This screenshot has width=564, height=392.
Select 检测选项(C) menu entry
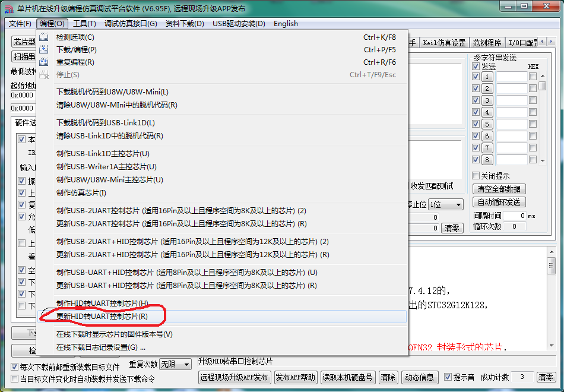(222, 37)
